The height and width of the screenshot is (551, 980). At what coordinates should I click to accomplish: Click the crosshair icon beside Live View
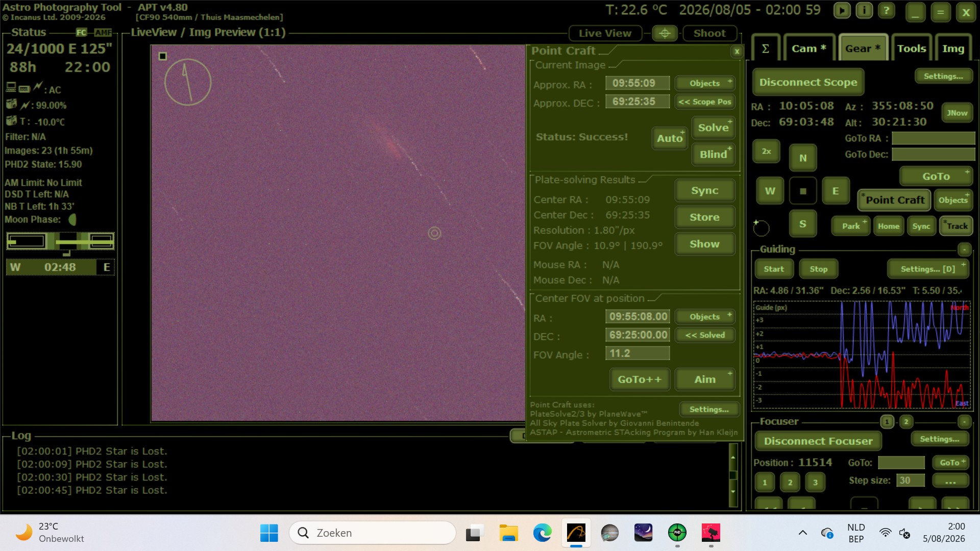(665, 33)
